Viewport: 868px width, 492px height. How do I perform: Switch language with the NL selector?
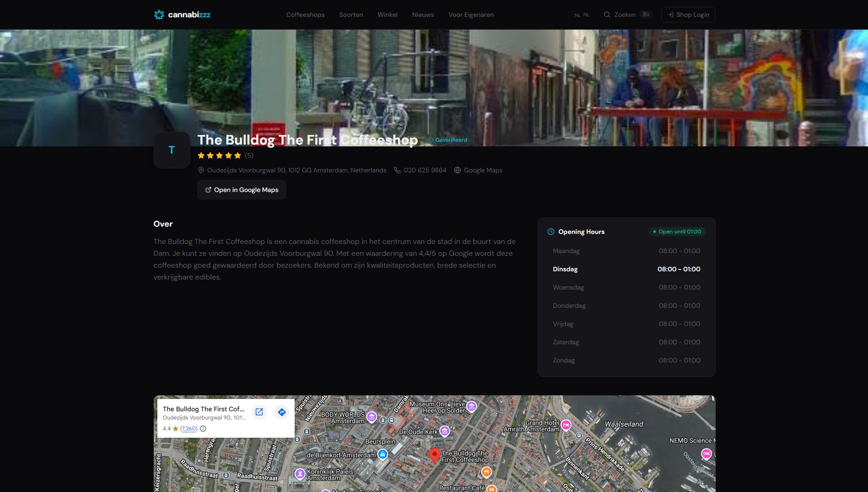tap(582, 15)
